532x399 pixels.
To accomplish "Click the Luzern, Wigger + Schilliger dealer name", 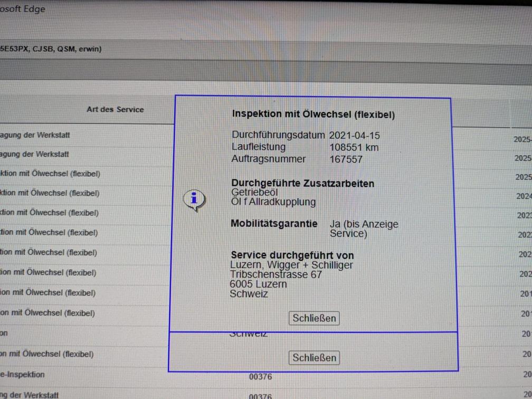I will [x=292, y=265].
